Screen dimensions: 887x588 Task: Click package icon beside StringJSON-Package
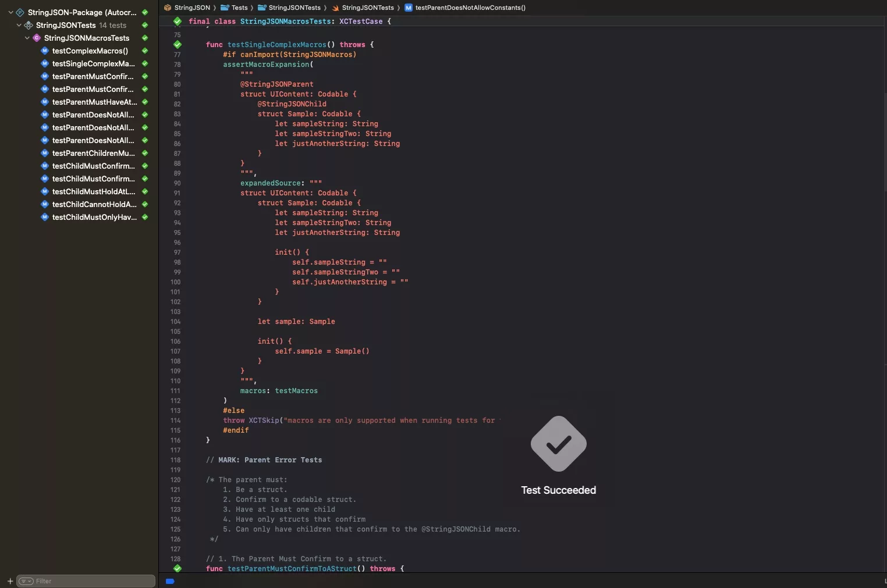point(20,12)
